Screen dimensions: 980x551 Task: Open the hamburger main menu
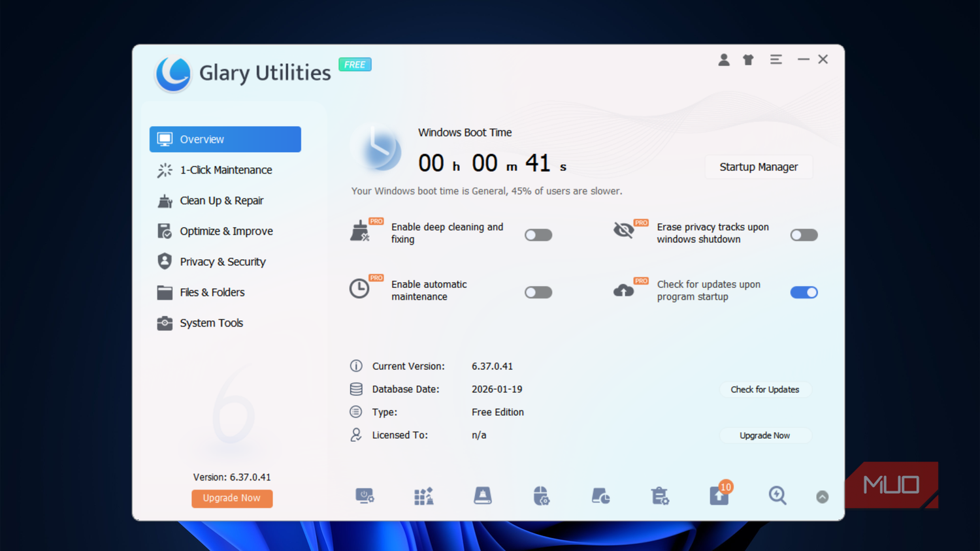point(776,59)
